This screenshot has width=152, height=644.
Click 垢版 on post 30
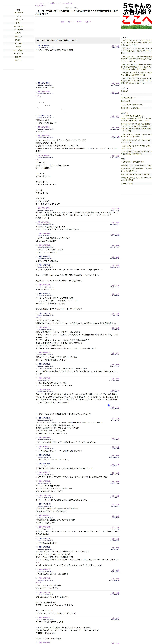[x=113, y=496]
